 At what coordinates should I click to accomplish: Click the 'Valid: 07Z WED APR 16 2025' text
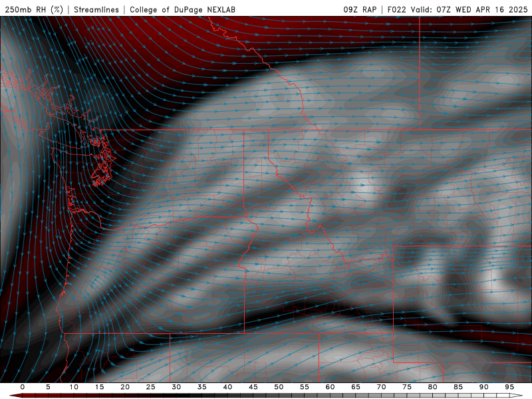(469, 9)
